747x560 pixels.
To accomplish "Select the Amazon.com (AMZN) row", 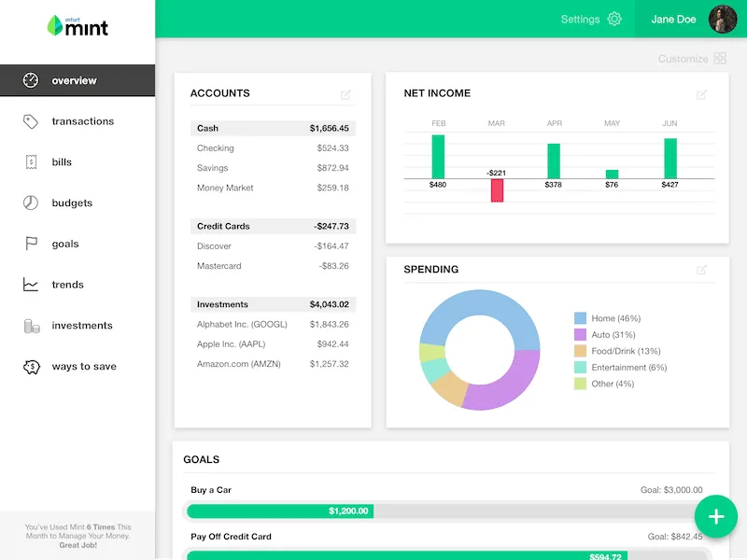I will 273,364.
